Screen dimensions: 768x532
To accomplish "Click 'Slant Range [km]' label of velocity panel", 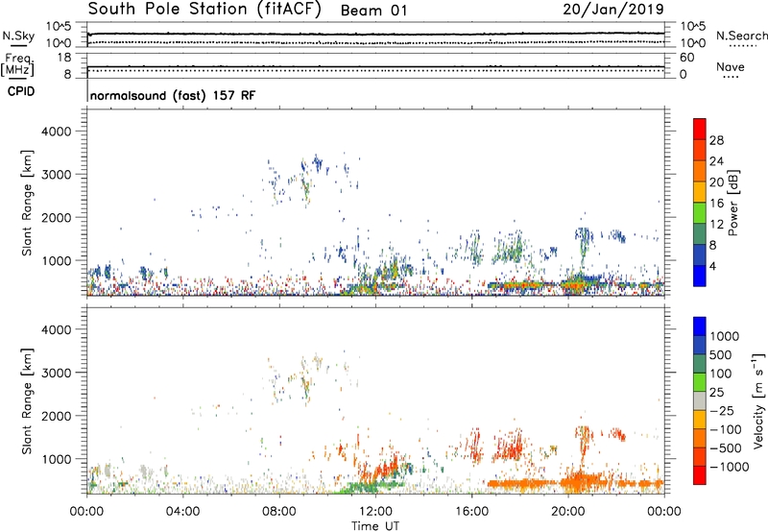I will (27, 401).
